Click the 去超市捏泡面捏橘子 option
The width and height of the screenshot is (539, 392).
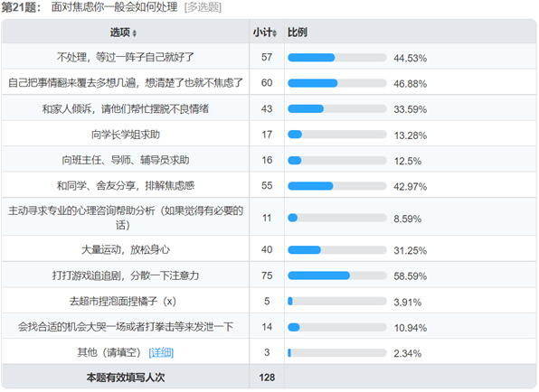[123, 302]
